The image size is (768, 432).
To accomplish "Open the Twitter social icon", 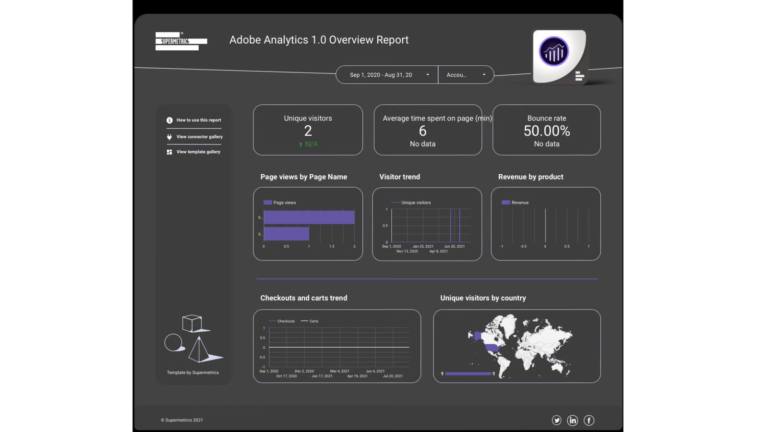I will tap(556, 420).
